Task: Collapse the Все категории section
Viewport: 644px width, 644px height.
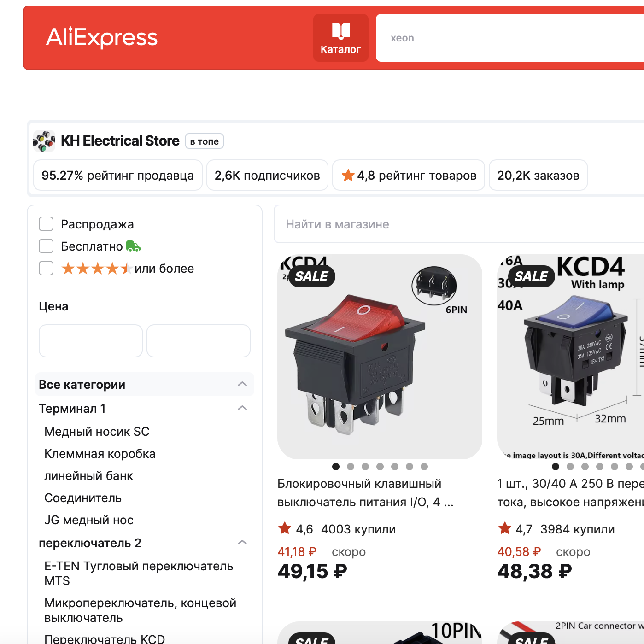Action: pos(242,384)
